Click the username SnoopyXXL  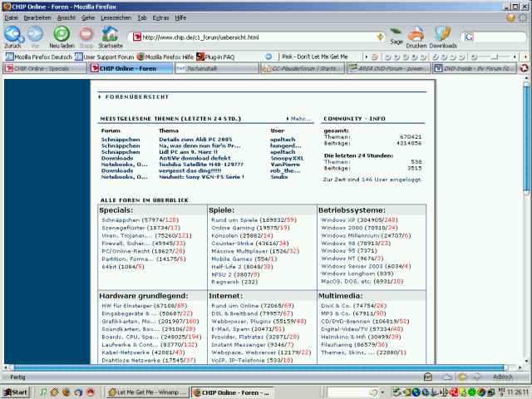(x=287, y=158)
